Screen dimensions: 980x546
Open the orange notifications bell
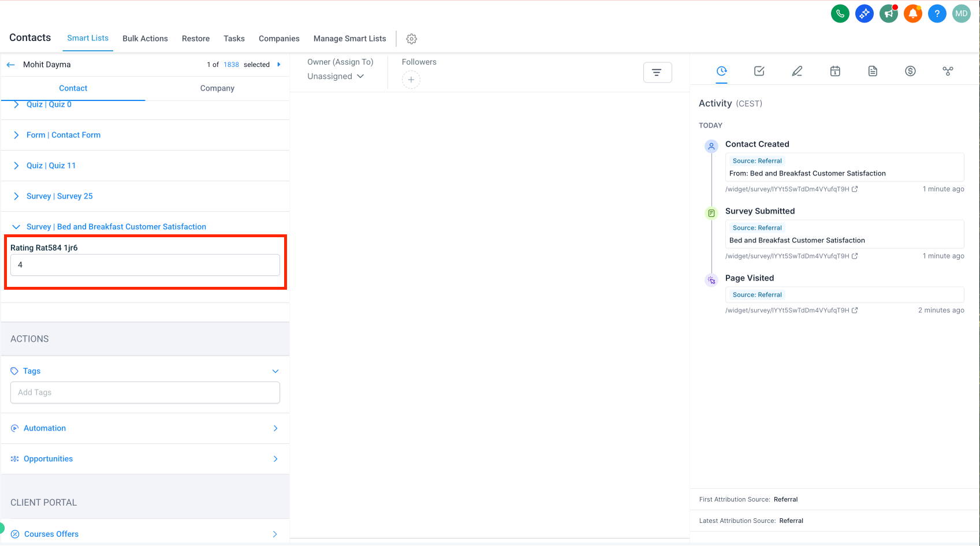click(x=913, y=13)
